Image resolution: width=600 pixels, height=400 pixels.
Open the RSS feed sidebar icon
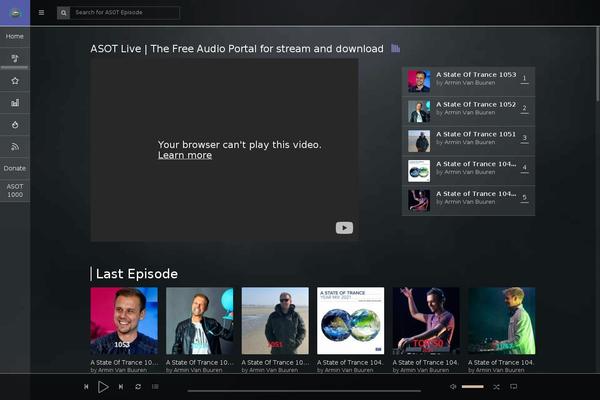pos(15,147)
